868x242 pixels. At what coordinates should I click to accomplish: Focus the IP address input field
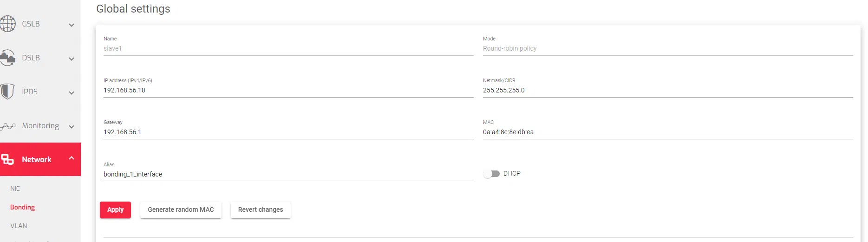[288, 90]
